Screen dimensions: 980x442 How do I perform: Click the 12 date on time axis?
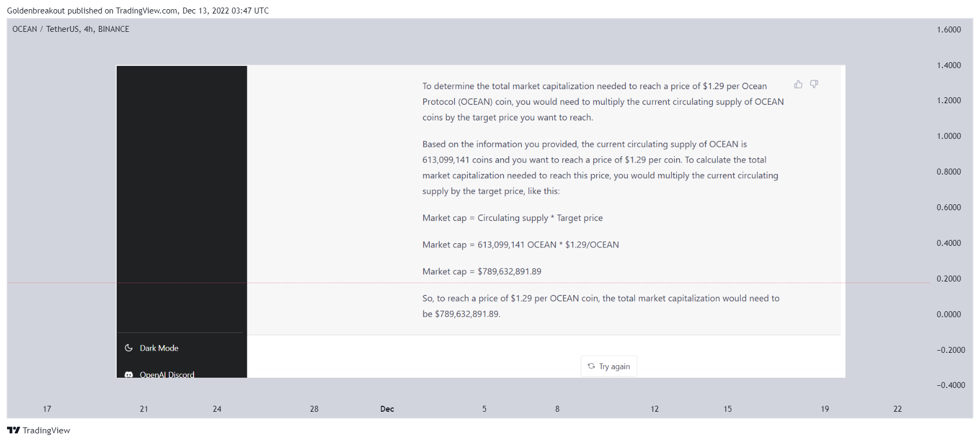point(654,409)
